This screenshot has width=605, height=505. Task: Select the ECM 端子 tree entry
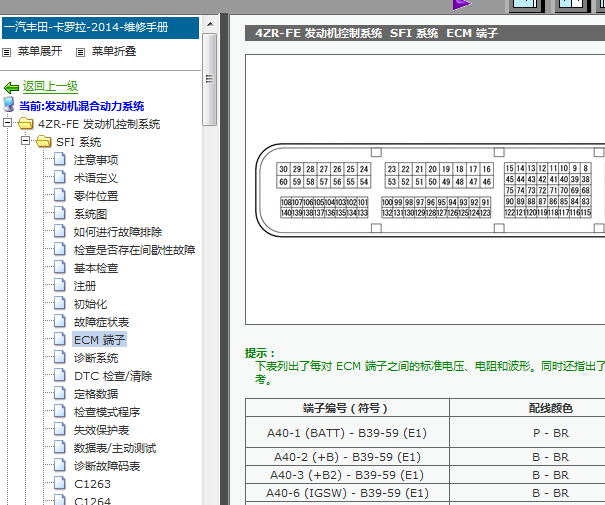point(100,340)
